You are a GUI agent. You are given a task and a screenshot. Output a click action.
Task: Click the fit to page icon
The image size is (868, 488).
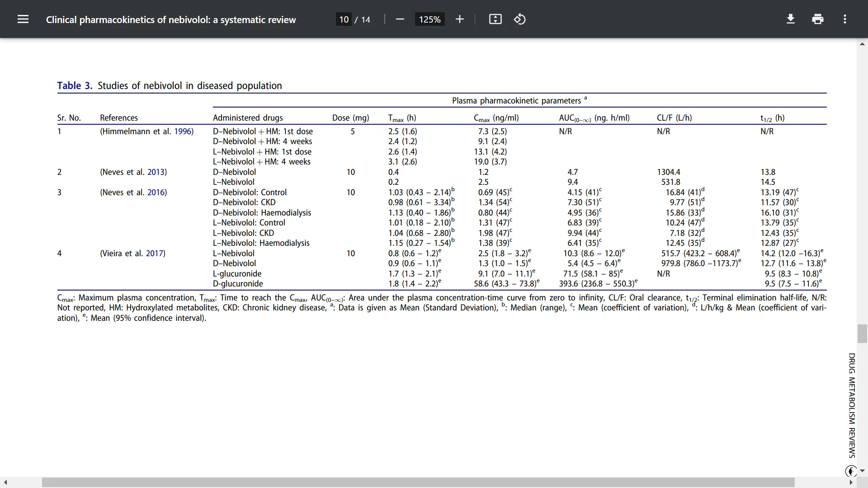495,19
